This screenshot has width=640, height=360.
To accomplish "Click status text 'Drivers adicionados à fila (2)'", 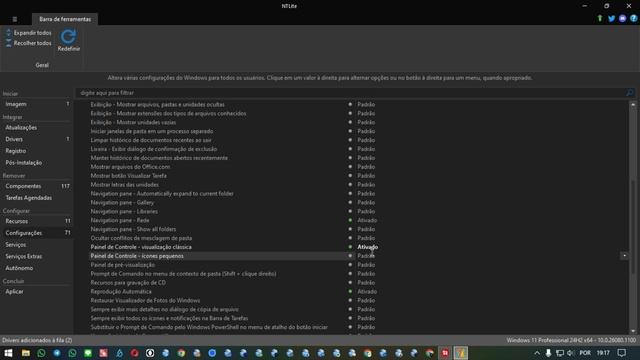I will pos(37,340).
